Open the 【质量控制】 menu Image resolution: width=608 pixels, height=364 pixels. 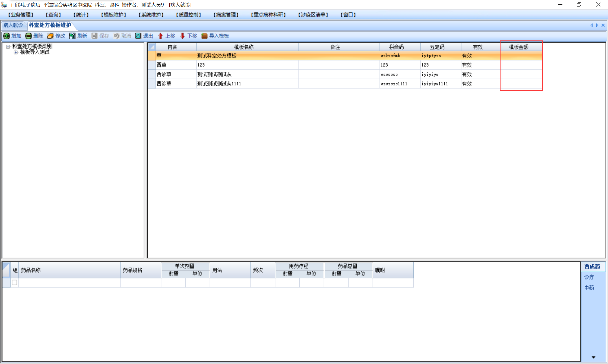click(x=188, y=15)
